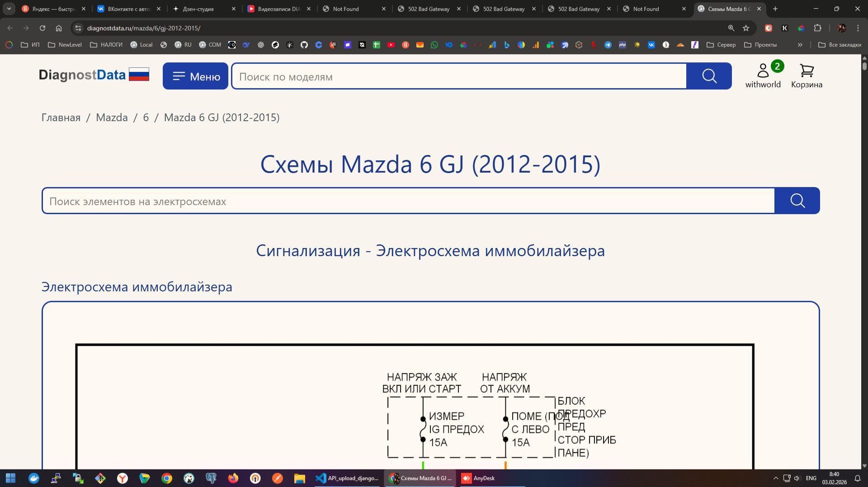Open the Windows Start menu

pos(11,478)
